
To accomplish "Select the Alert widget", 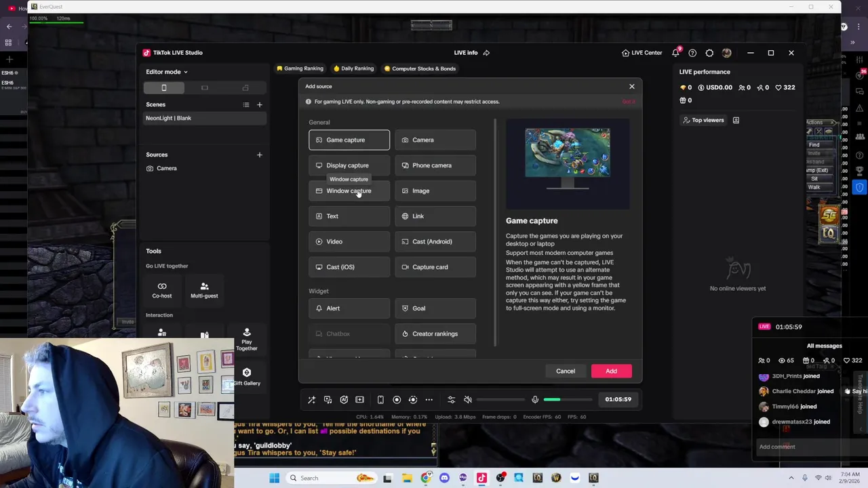I will pyautogui.click(x=349, y=308).
